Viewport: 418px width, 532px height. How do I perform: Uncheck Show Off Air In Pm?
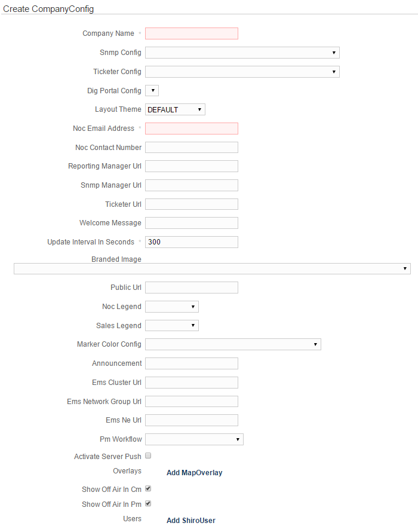coord(148,503)
